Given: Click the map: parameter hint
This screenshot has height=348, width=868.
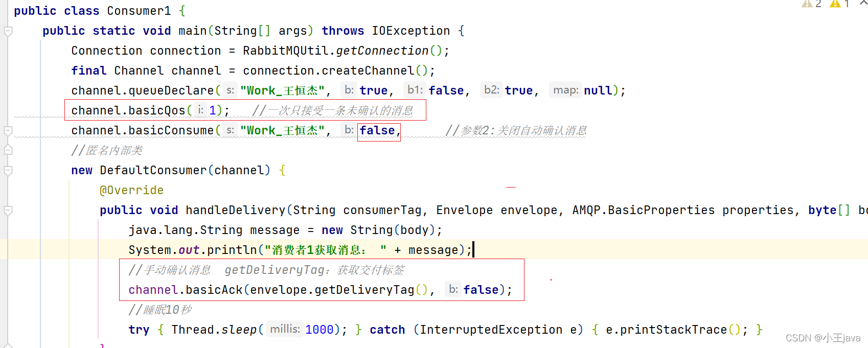Looking at the screenshot, I should 565,90.
